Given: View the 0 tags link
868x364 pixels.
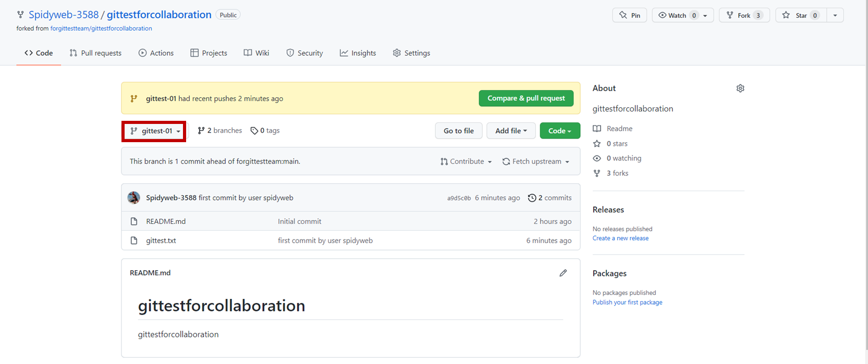Looking at the screenshot, I should [265, 131].
